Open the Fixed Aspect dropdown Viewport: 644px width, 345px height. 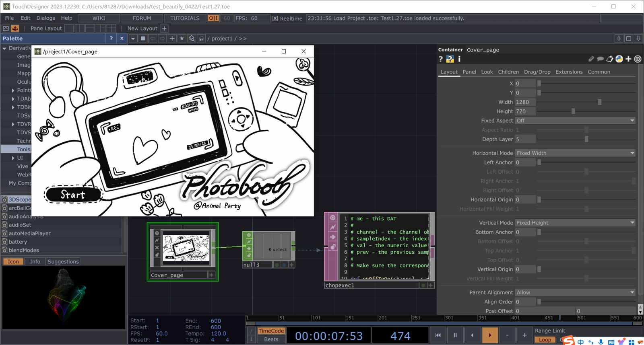point(575,121)
